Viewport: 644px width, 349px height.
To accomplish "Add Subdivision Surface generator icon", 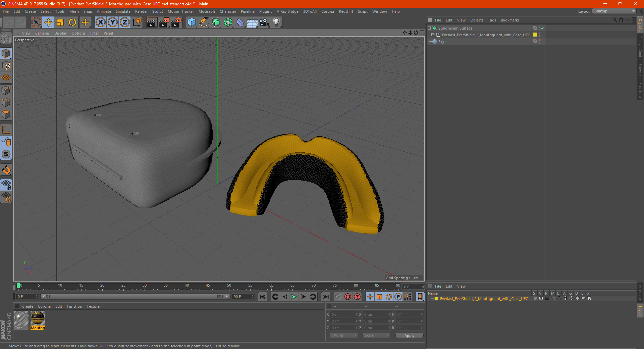I will click(216, 22).
